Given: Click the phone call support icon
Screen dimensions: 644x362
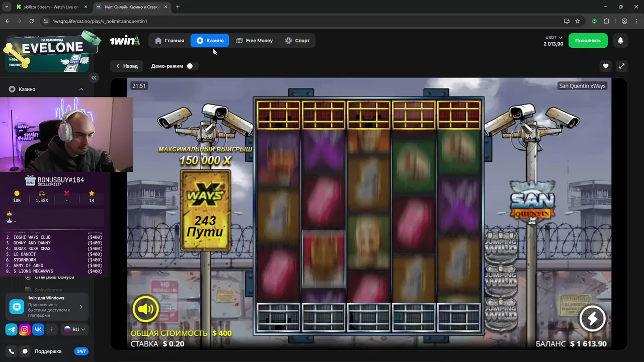Looking at the screenshot, I should (11, 351).
